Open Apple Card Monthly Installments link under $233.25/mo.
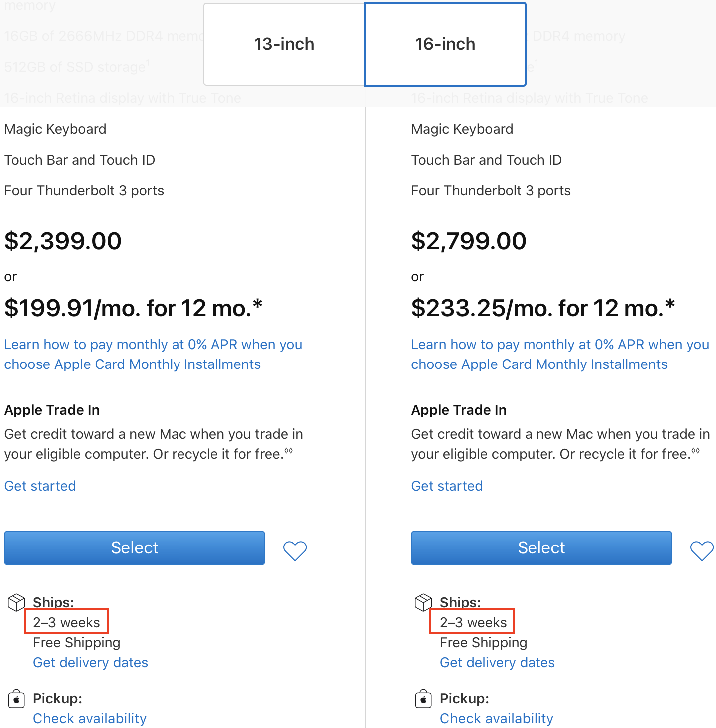 click(559, 355)
